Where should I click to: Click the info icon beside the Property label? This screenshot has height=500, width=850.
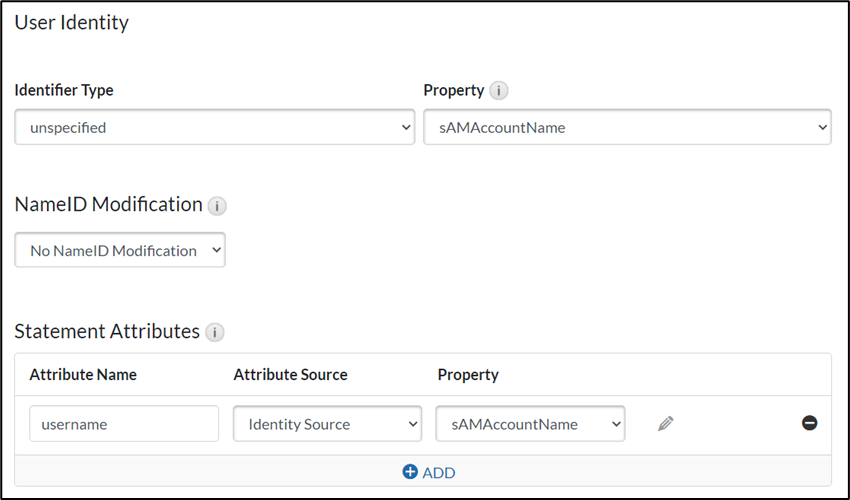pyautogui.click(x=498, y=91)
